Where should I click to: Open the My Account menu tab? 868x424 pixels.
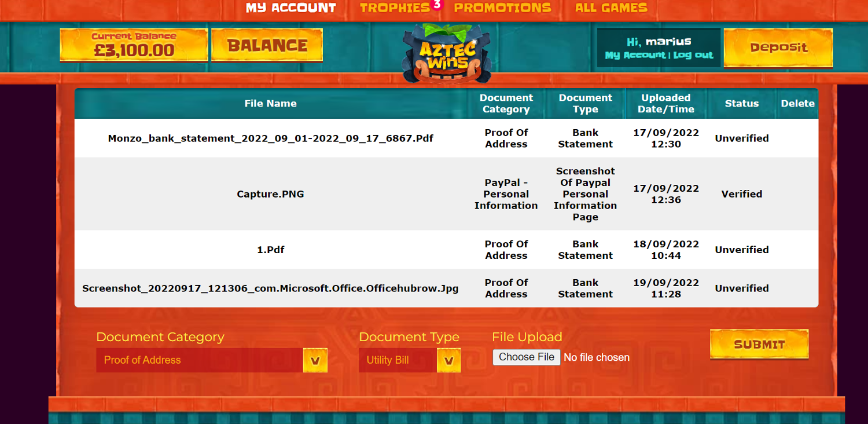point(290,8)
